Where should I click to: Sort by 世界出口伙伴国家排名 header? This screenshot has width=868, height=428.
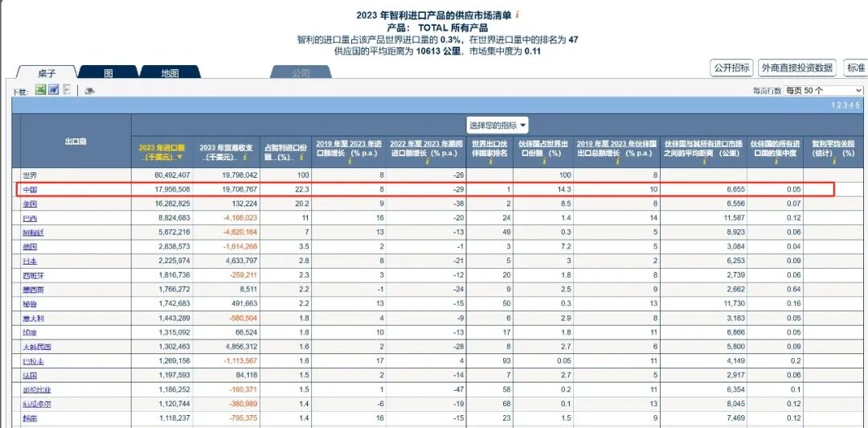click(490, 148)
